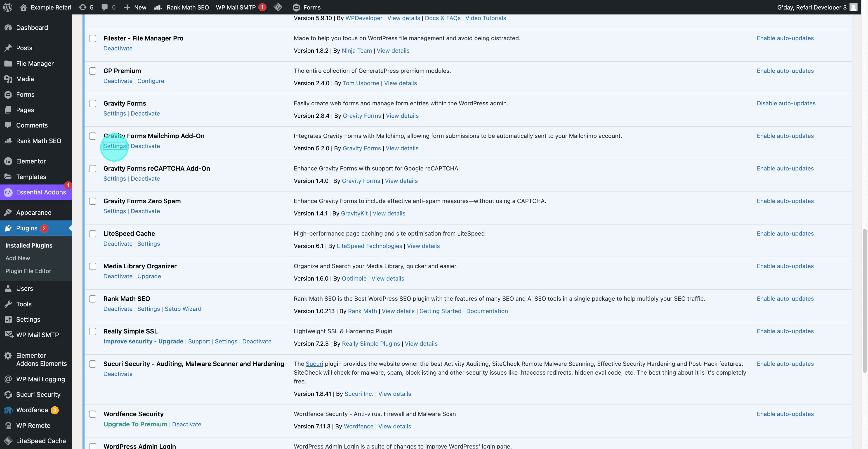Click the WordPress logo icon in admin bar
868x449 pixels.
tap(8, 7)
